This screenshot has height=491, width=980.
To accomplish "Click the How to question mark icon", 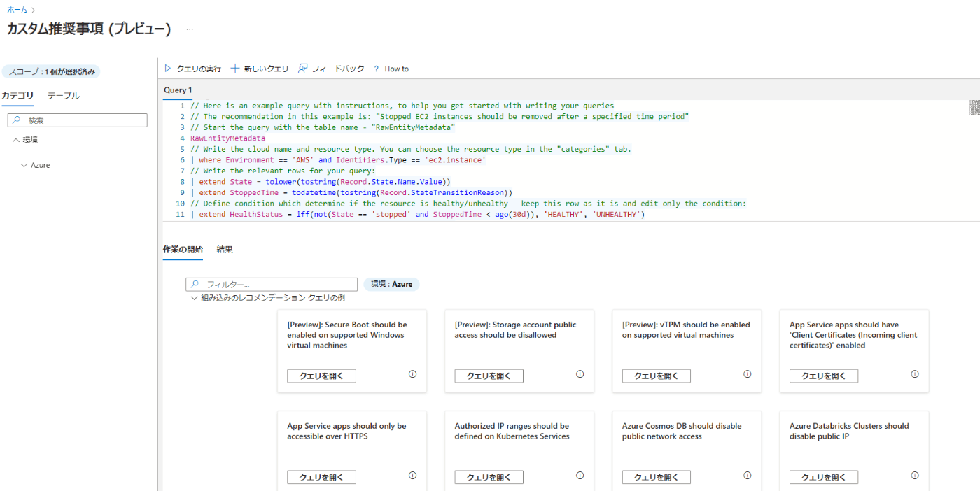I will tap(377, 69).
